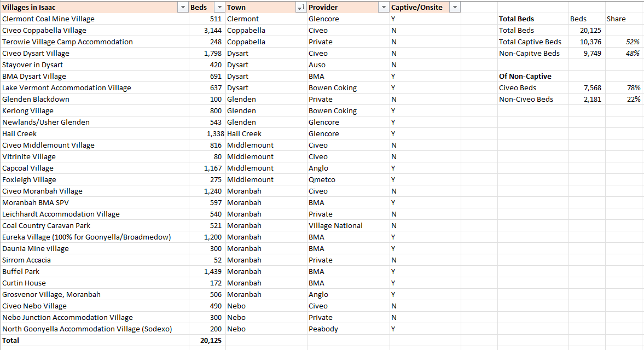
Task: Open the Provider column filter dropdown
Action: click(x=384, y=8)
